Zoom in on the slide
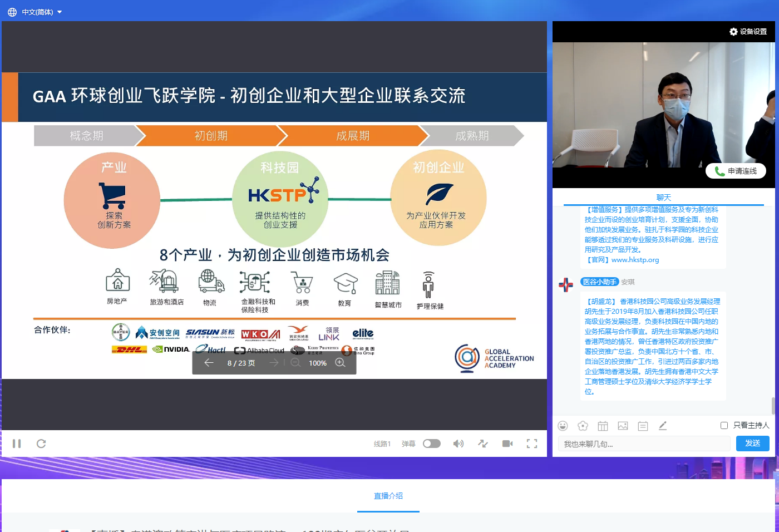 tap(340, 363)
